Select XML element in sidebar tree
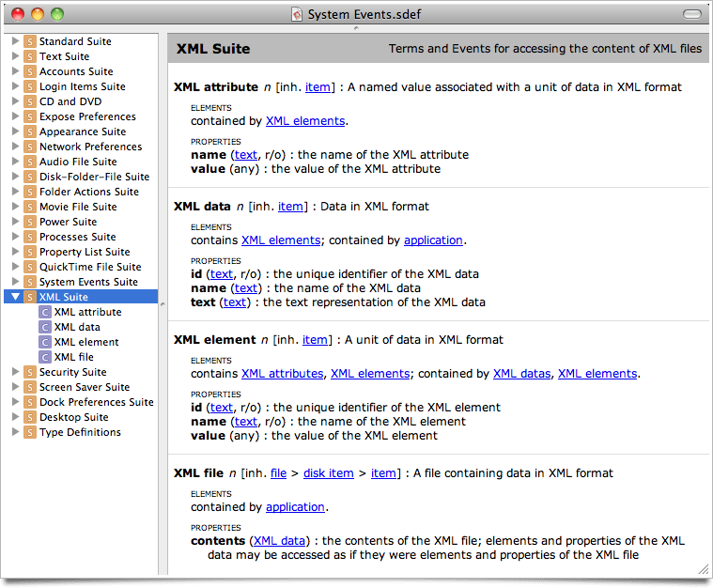 coord(86,343)
